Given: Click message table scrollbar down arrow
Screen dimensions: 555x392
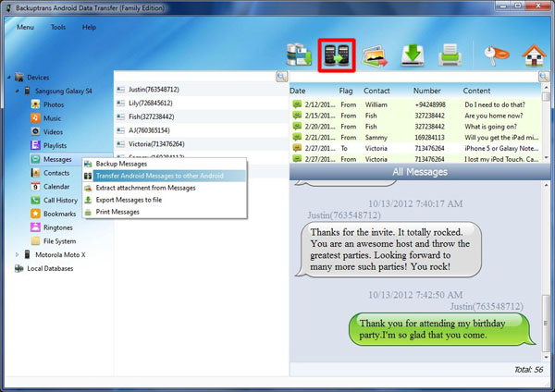Looking at the screenshot, I should click(x=546, y=158).
